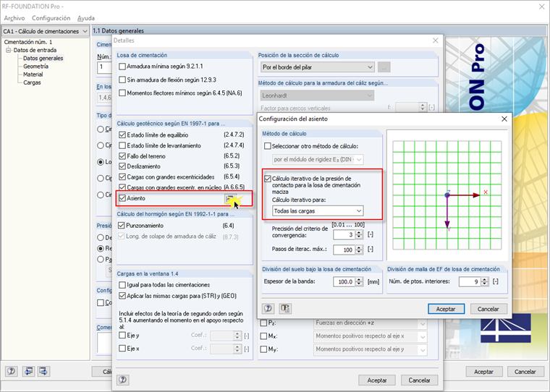Image resolution: width=550 pixels, height=392 pixels.
Task: Open the Todas las cargas dropdown
Action: click(x=318, y=211)
